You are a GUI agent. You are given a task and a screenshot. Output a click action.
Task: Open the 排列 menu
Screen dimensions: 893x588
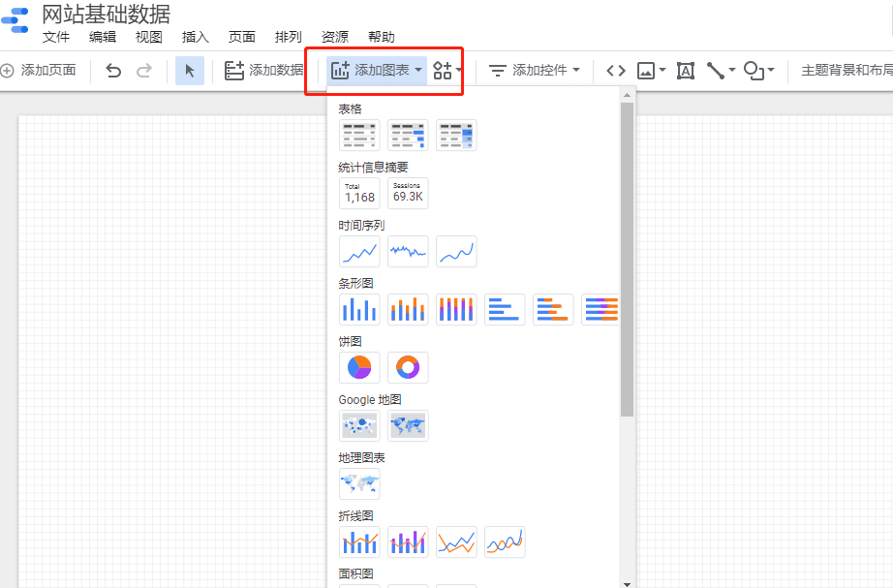pos(289,37)
